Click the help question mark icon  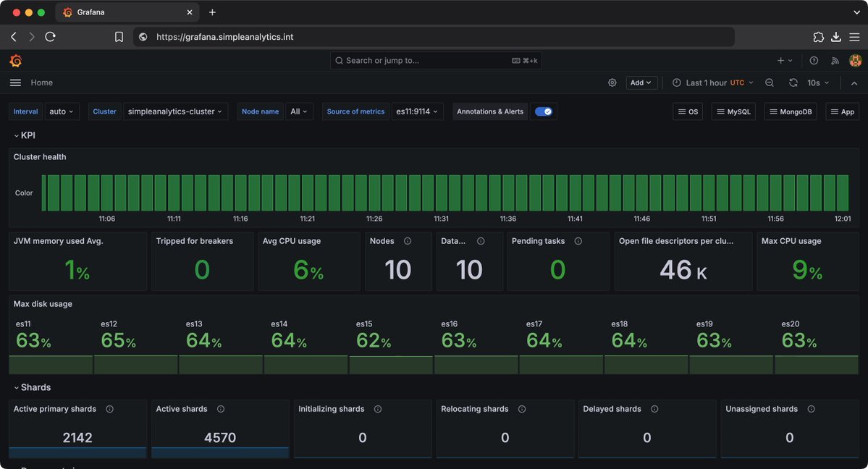[x=814, y=61]
